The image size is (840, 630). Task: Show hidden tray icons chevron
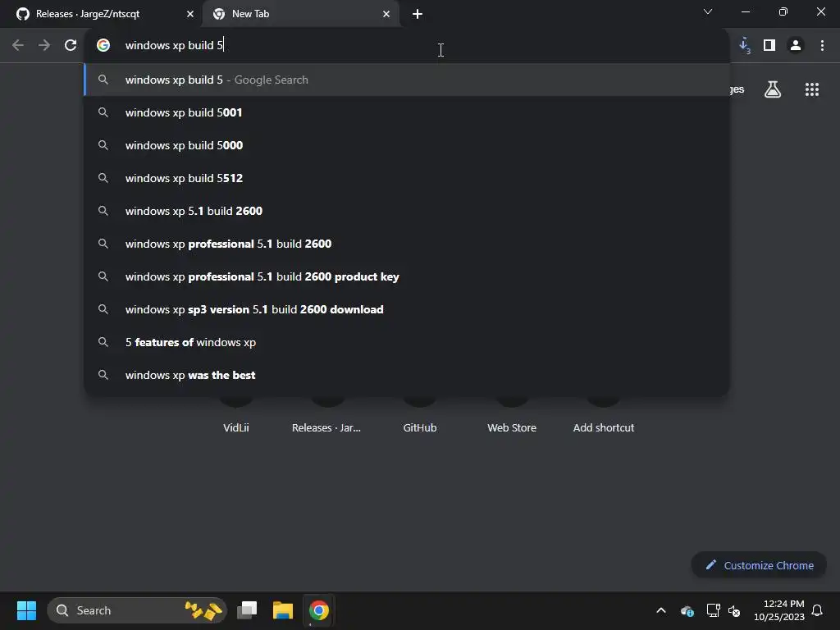[661, 610]
